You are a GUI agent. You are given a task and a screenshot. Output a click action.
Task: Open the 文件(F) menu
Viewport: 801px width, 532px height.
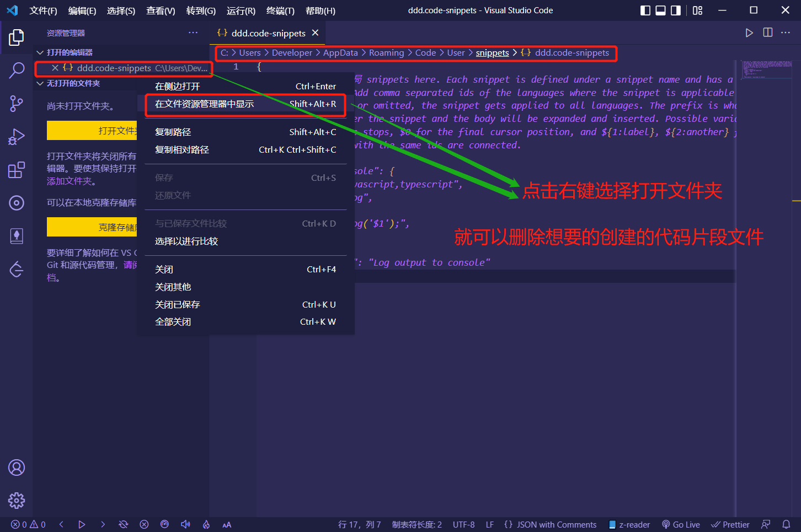(x=43, y=10)
